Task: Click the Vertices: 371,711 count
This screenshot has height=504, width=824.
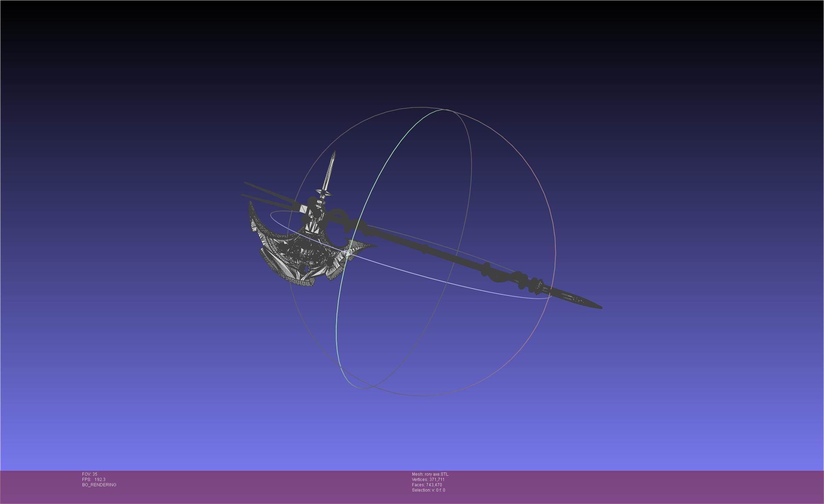Action: coord(428,479)
